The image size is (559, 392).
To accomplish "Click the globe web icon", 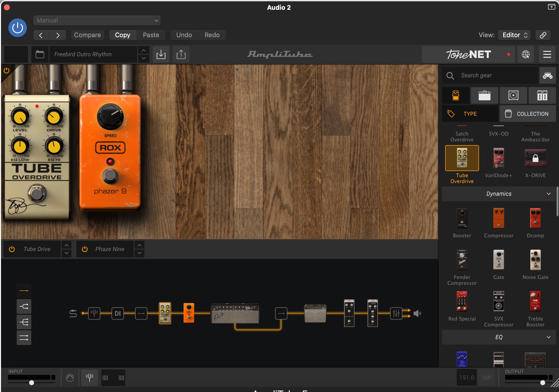I will 526,54.
